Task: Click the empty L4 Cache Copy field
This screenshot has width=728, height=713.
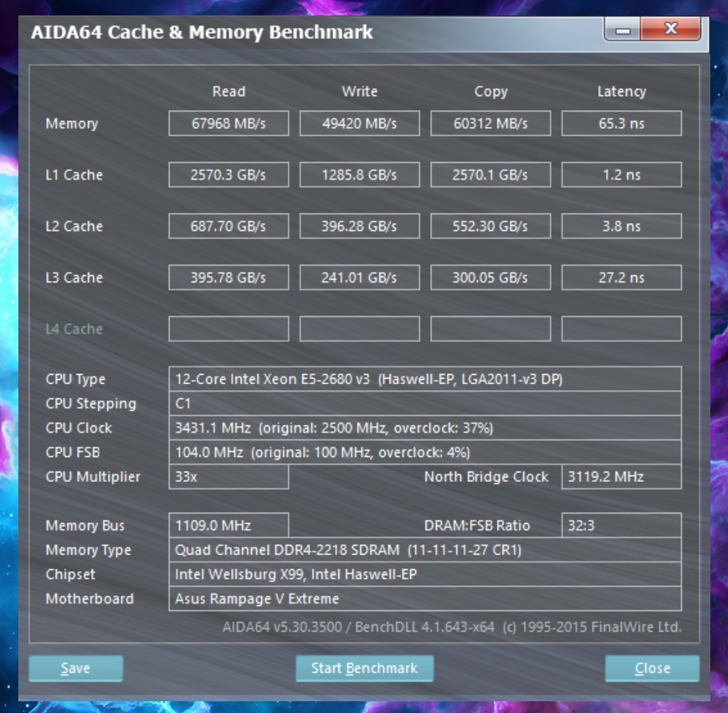Action: click(490, 329)
